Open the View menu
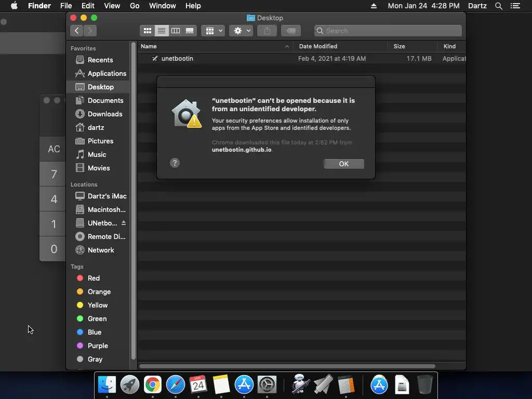 [x=112, y=6]
